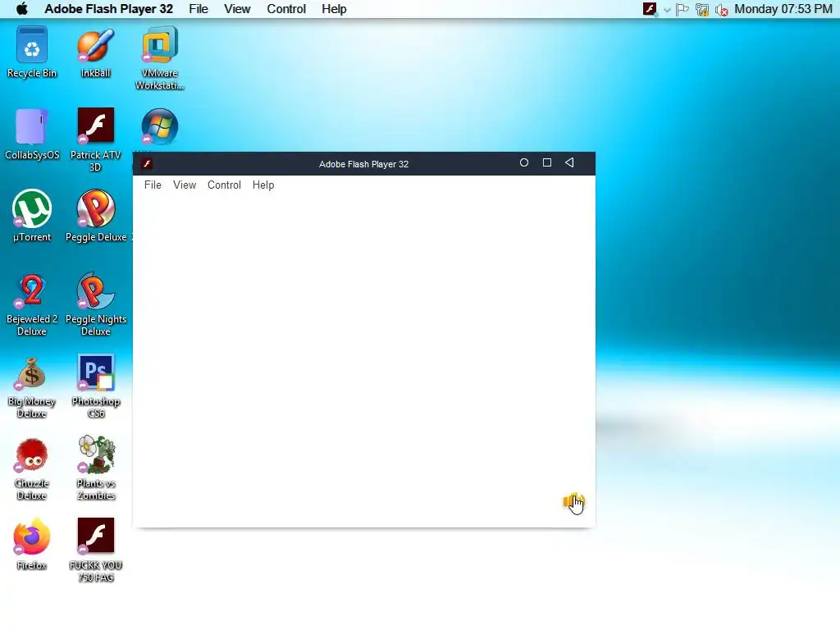
Task: Click the Flash icon in window title bar
Action: 147,163
